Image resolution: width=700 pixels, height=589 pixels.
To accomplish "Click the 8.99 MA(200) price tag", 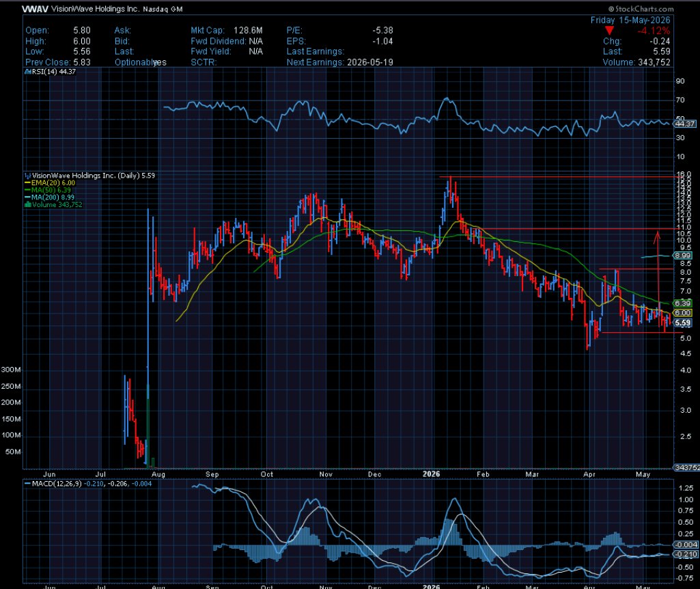I will (x=683, y=256).
